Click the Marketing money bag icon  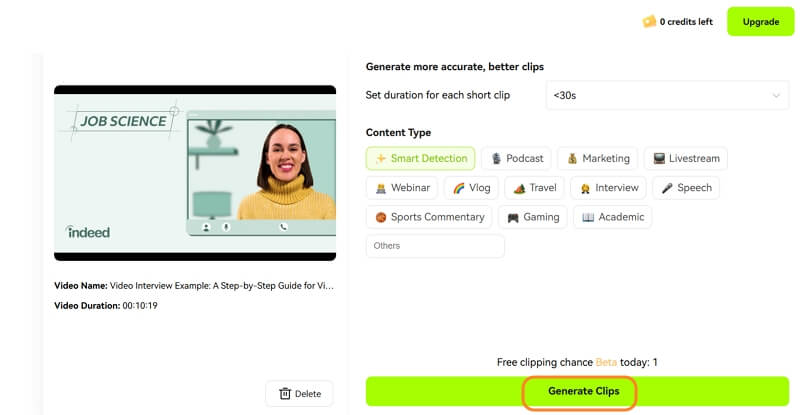click(572, 159)
